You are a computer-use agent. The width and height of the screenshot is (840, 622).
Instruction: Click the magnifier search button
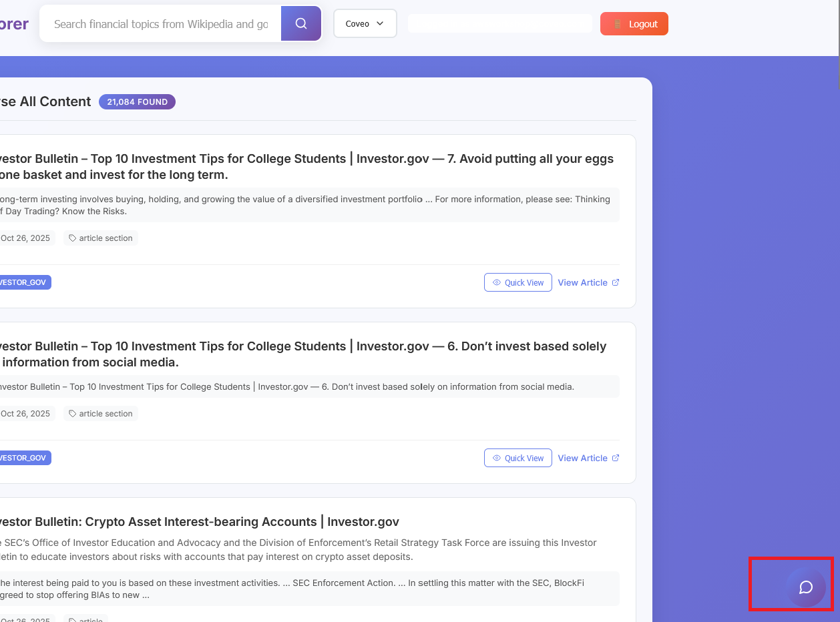tap(301, 24)
